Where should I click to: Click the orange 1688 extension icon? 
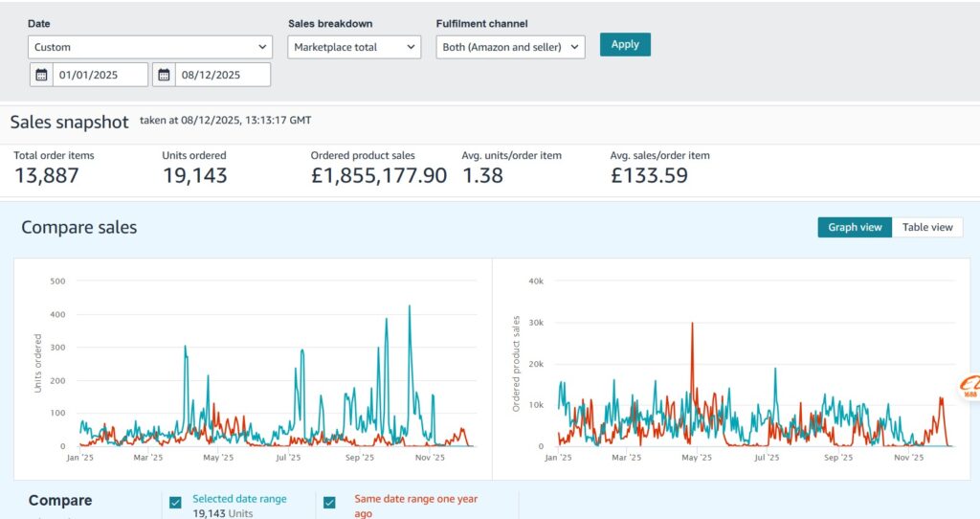coord(969,386)
